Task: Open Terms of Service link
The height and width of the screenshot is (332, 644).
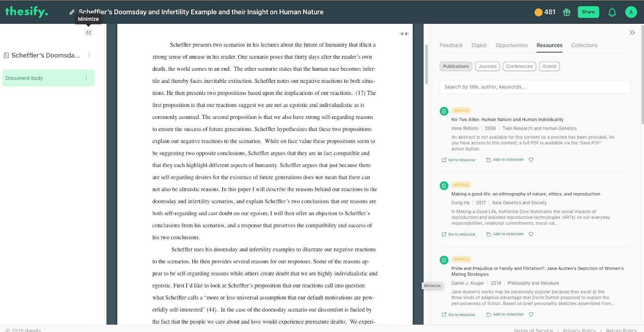Action: click(533, 330)
